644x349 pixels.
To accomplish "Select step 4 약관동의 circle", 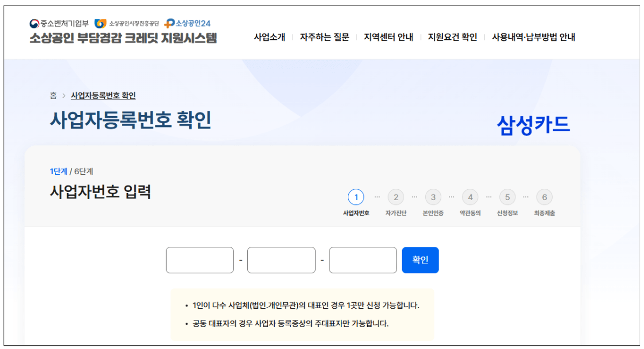I will point(470,197).
